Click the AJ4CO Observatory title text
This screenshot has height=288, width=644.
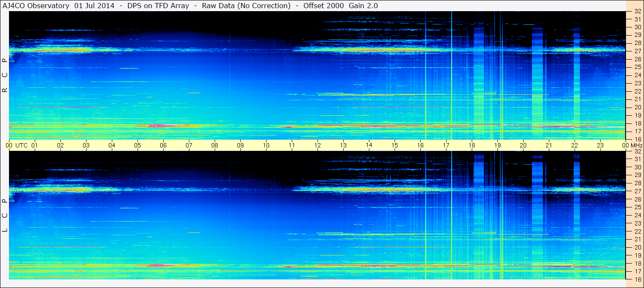(36, 6)
